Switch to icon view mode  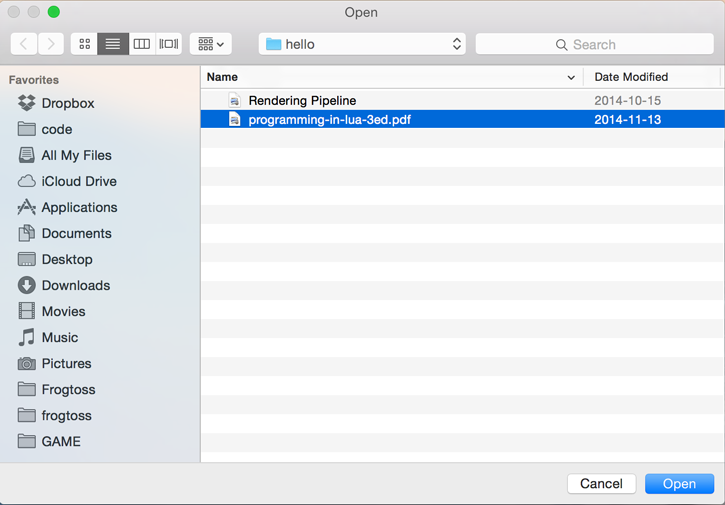coord(85,44)
